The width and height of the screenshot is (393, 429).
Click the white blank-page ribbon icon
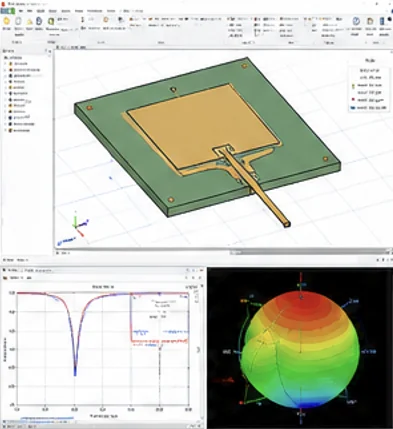18,21
